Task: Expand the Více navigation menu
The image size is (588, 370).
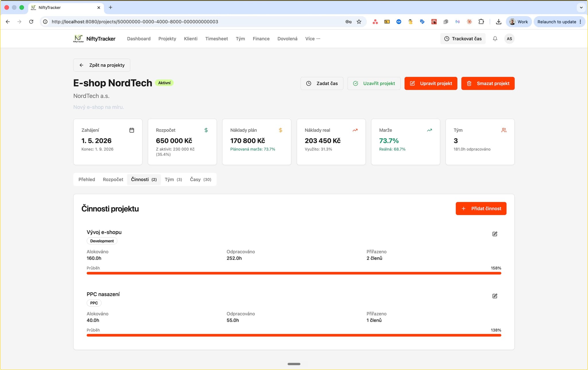Action: tap(312, 38)
